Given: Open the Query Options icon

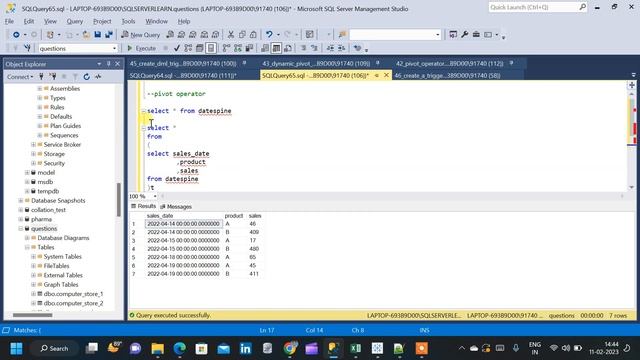Looking at the screenshot, I should [x=200, y=48].
